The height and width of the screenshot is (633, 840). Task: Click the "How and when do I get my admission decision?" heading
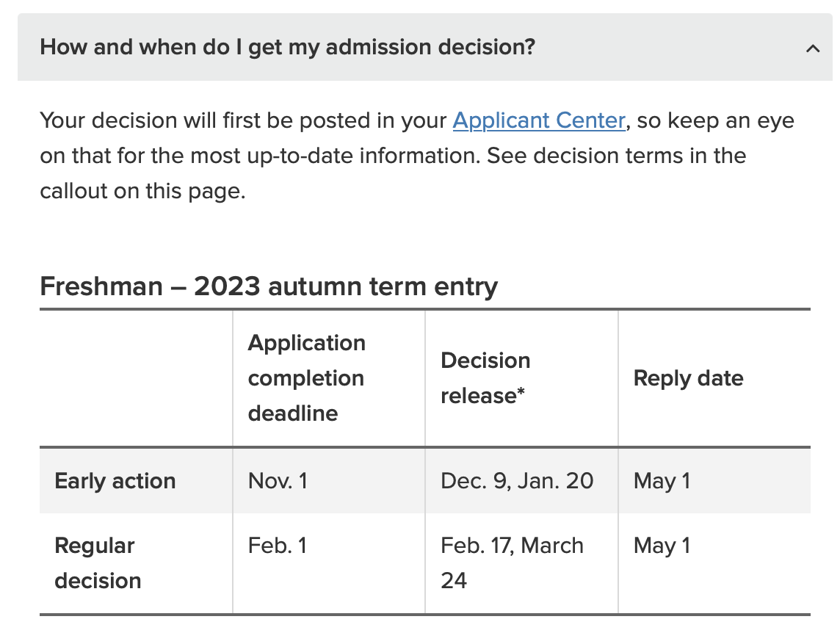point(287,48)
